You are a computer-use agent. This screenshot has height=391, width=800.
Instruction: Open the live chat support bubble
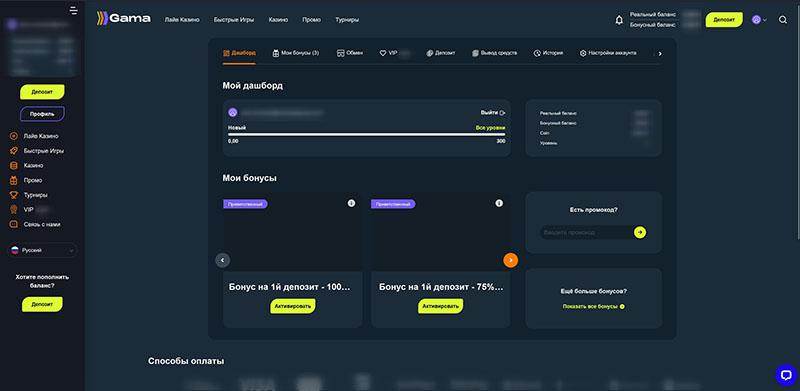click(x=786, y=375)
